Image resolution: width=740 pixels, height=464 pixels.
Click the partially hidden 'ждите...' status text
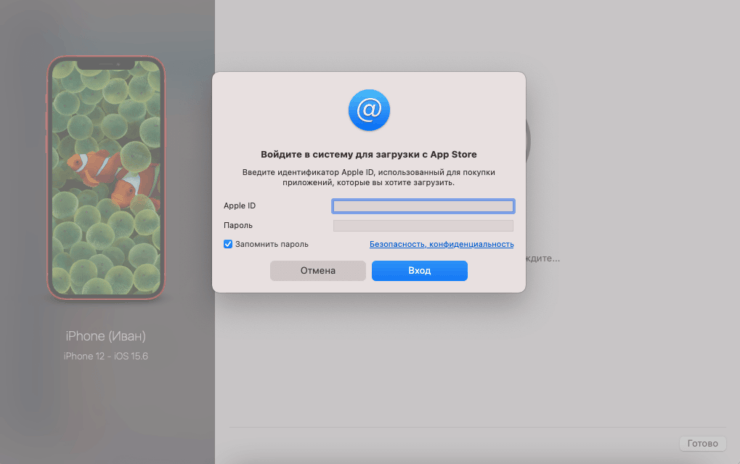coord(543,258)
